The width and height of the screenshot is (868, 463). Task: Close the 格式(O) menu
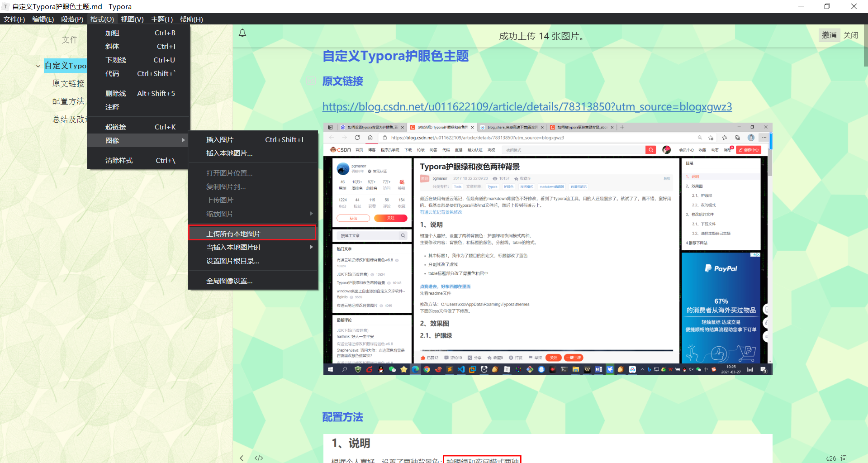(102, 19)
